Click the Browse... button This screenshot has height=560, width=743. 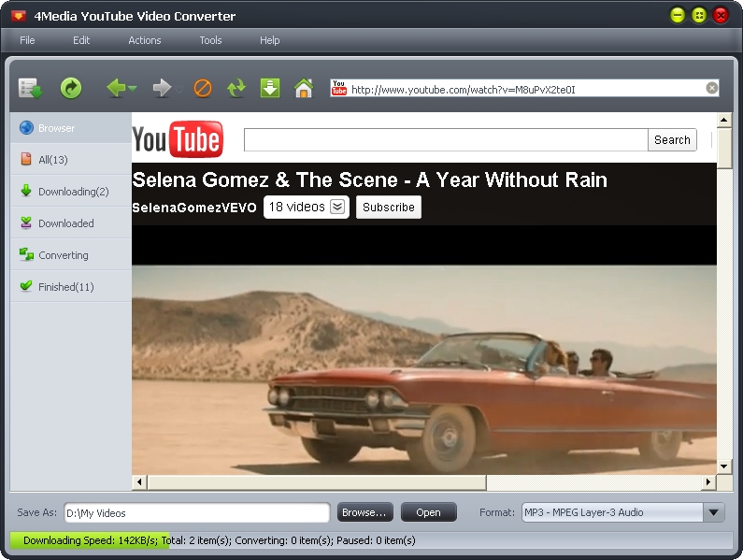click(364, 512)
